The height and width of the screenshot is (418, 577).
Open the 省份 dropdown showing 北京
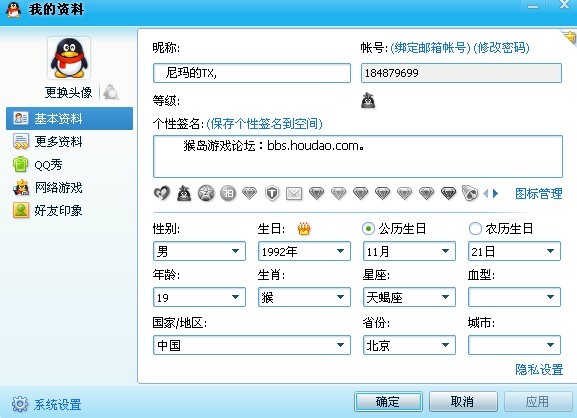point(409,345)
